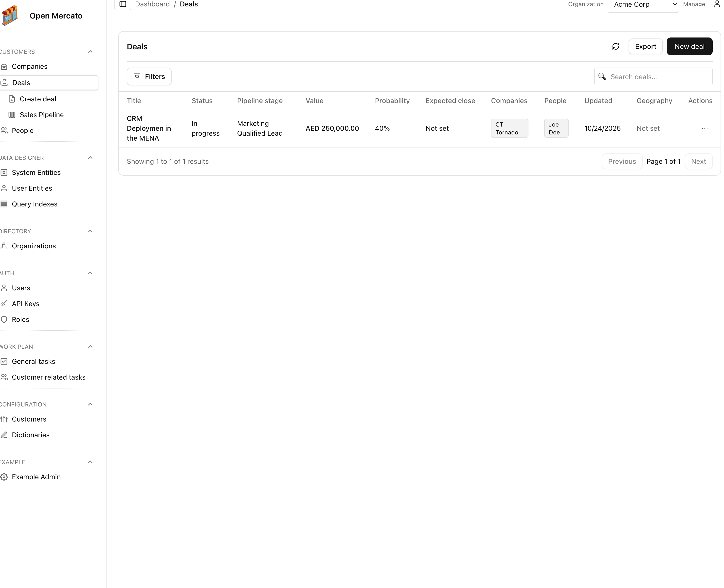724x588 pixels.
Task: Click the user account icon top right
Action: (x=717, y=4)
